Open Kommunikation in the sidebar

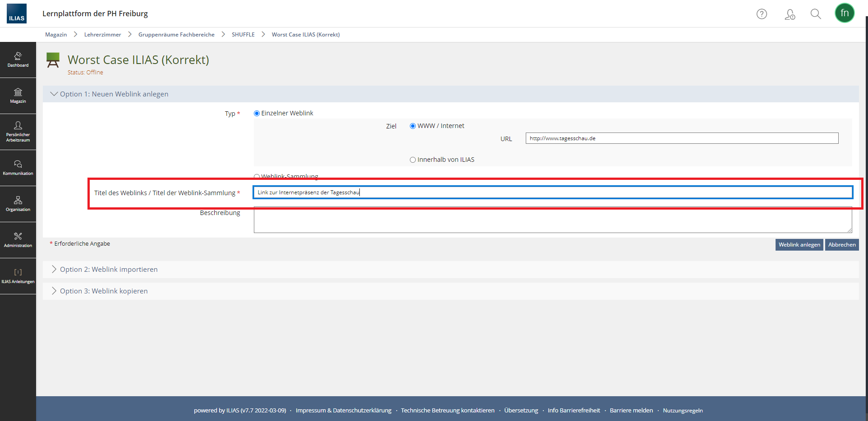tap(18, 168)
